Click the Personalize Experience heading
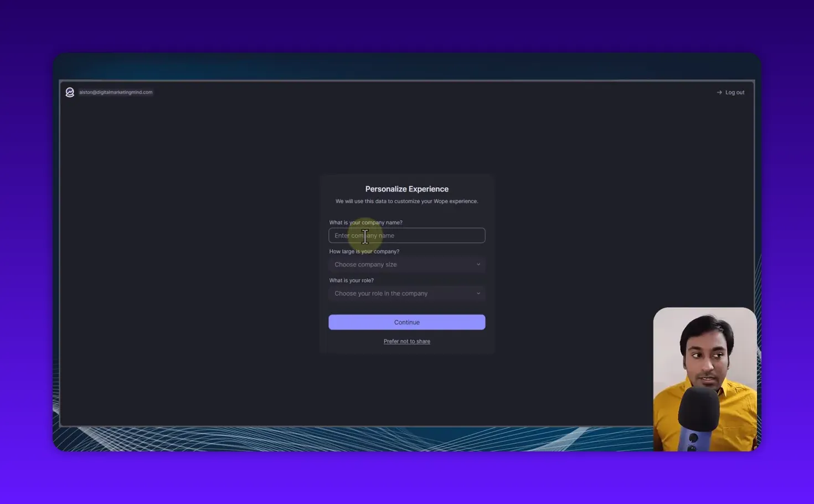 pyautogui.click(x=406, y=189)
